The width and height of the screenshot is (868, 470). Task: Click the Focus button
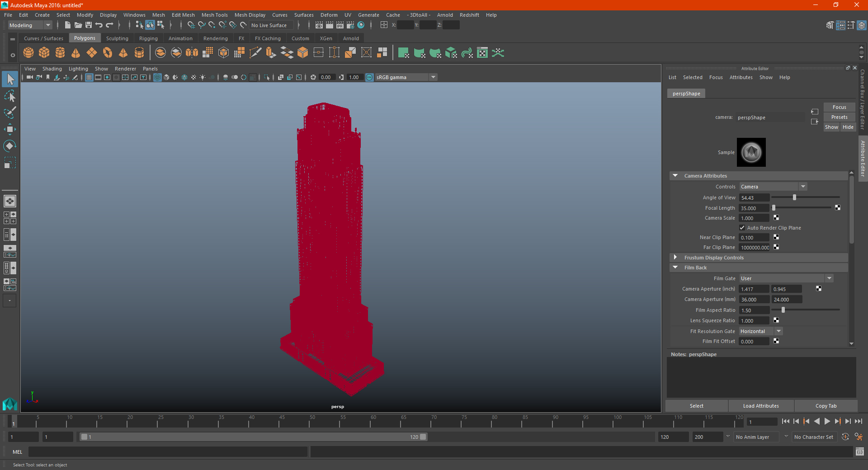[839, 107]
